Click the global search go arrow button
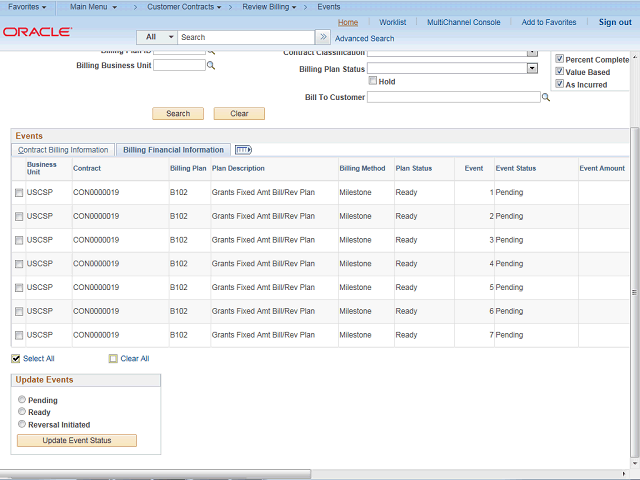640x480 pixels. [322, 37]
